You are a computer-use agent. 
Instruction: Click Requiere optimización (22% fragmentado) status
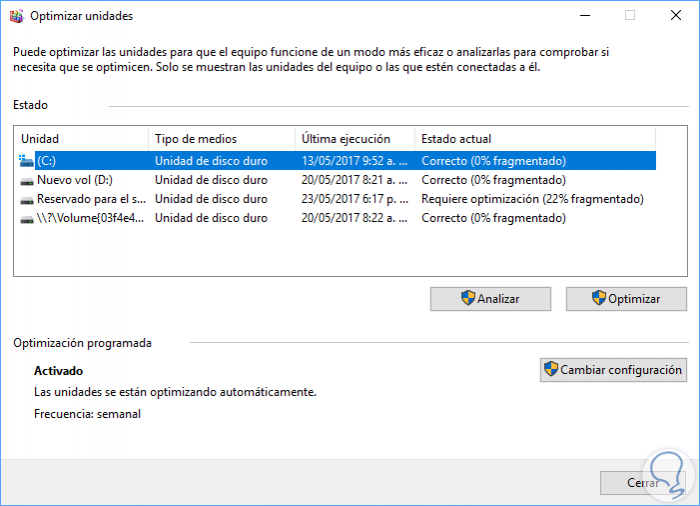pyautogui.click(x=533, y=199)
